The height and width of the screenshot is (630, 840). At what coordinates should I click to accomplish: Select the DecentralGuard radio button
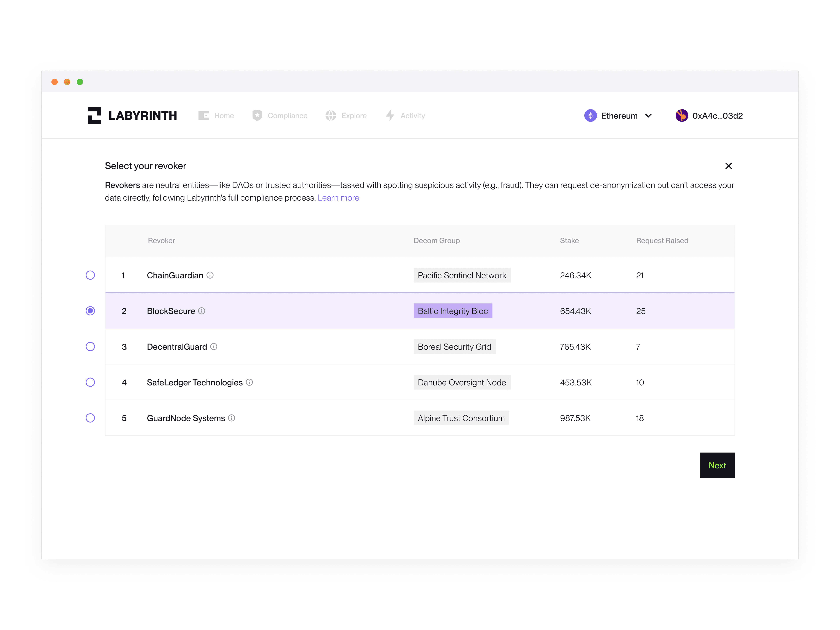point(90,346)
